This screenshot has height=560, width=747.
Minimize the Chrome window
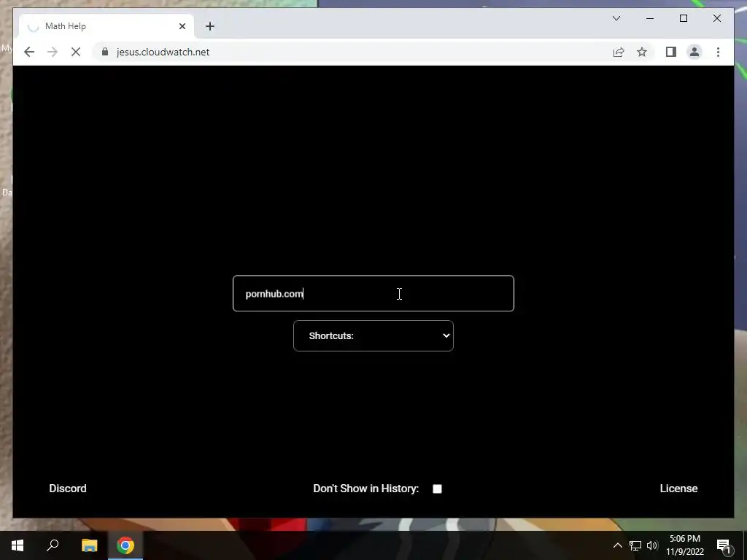click(650, 18)
